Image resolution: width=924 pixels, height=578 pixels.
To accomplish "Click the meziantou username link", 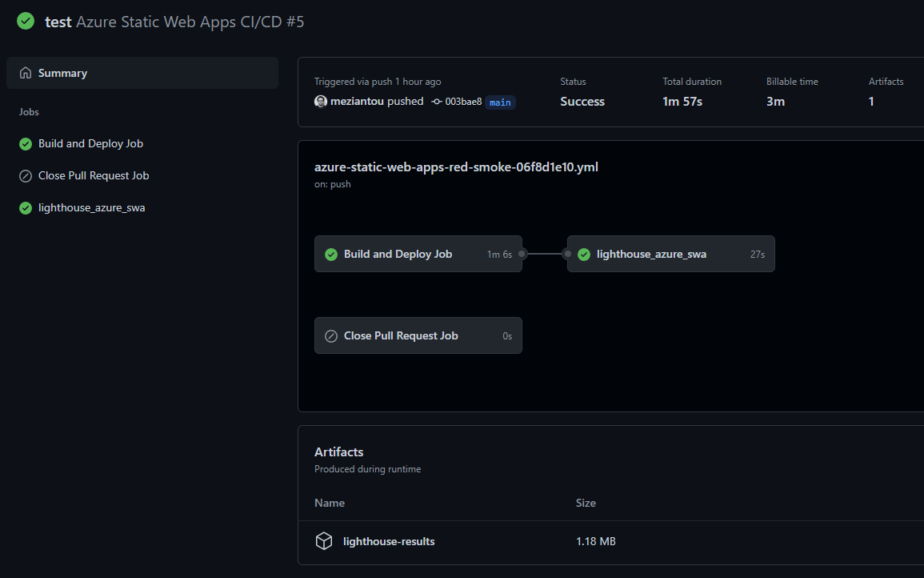I will (x=357, y=102).
